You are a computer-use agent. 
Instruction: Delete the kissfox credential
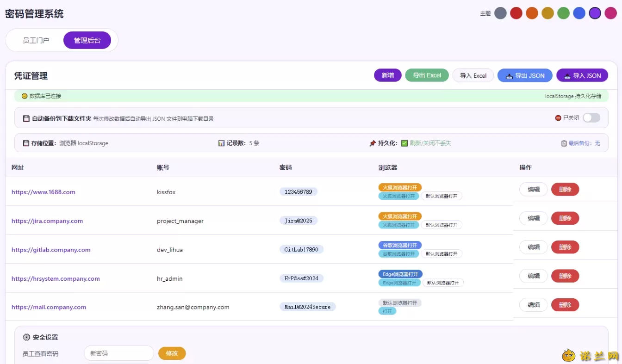pyautogui.click(x=565, y=189)
